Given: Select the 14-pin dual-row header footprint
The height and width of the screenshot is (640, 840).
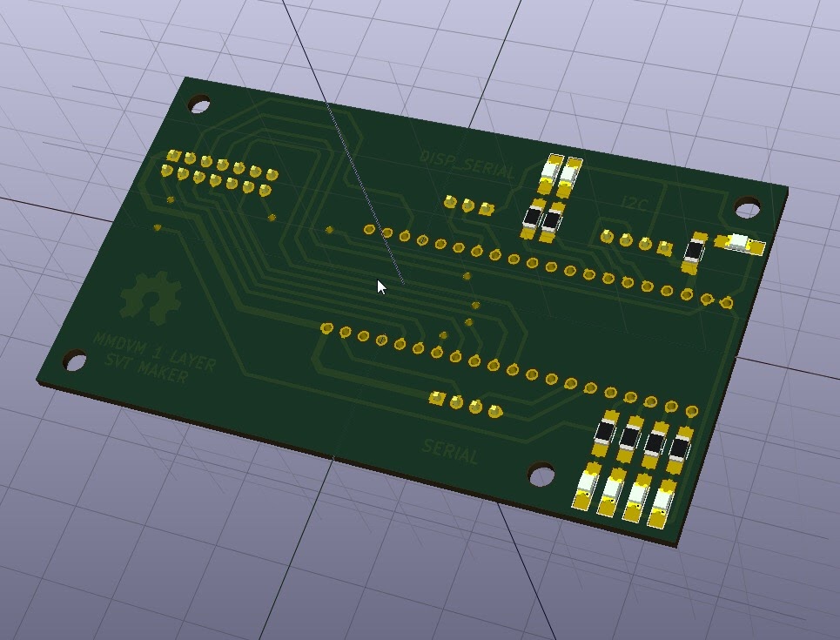Looking at the screenshot, I should (219, 173).
